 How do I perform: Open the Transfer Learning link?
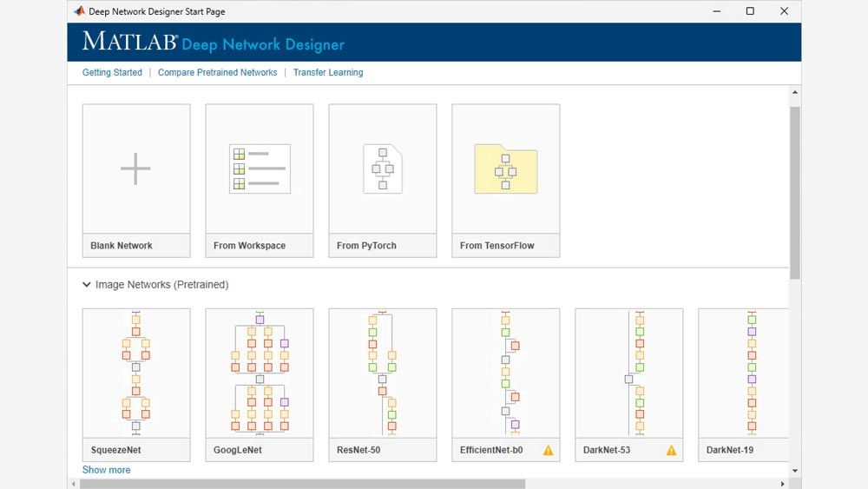point(328,72)
